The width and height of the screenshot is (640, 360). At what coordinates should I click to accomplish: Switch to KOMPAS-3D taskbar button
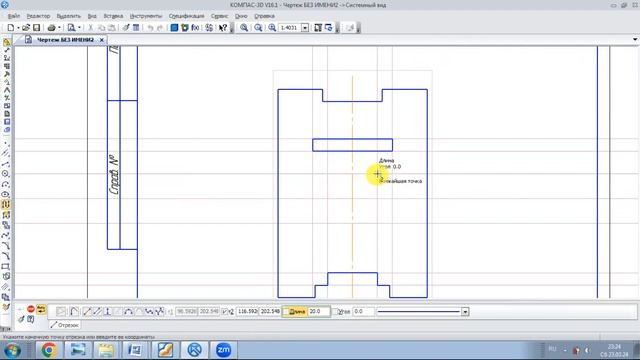[x=194, y=350]
